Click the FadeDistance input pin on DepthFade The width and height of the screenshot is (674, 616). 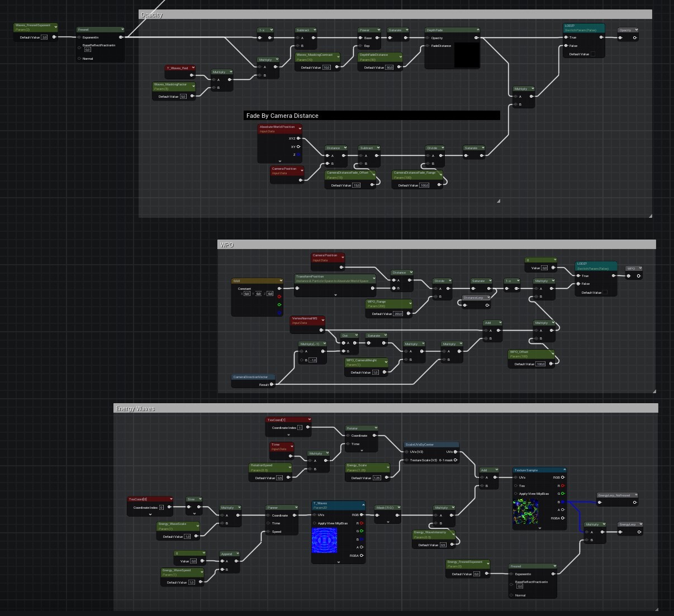click(426, 46)
